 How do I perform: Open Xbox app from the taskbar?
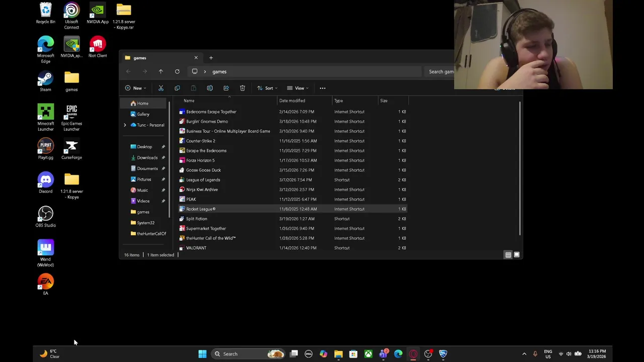(368, 354)
